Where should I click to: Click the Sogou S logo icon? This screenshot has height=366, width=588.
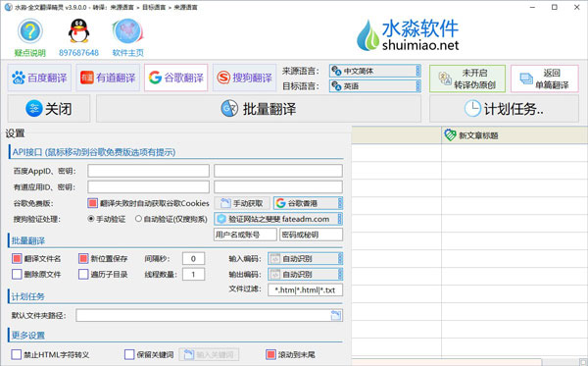(x=223, y=78)
